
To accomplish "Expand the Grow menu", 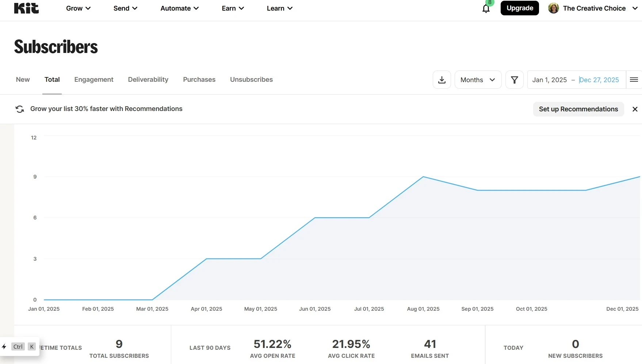I will tap(78, 8).
